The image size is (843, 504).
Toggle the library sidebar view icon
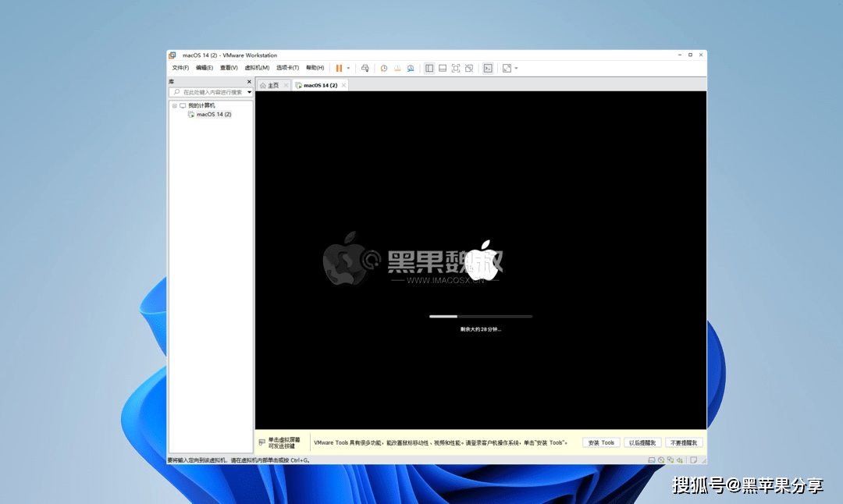[x=429, y=68]
